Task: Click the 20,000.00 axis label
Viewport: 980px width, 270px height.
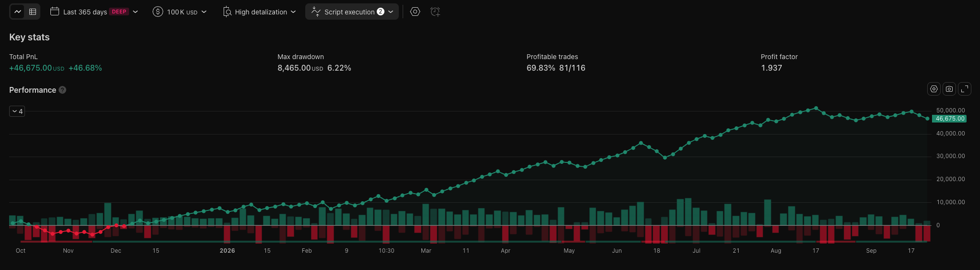Action: click(950, 179)
